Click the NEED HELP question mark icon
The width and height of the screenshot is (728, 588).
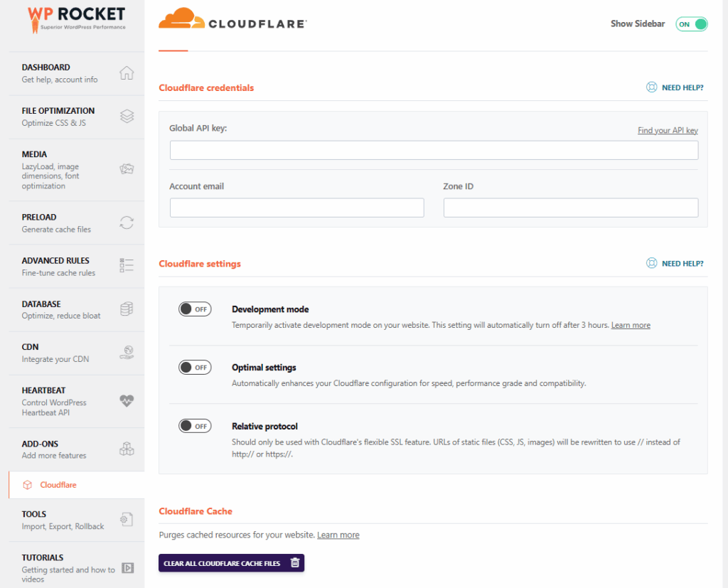652,87
